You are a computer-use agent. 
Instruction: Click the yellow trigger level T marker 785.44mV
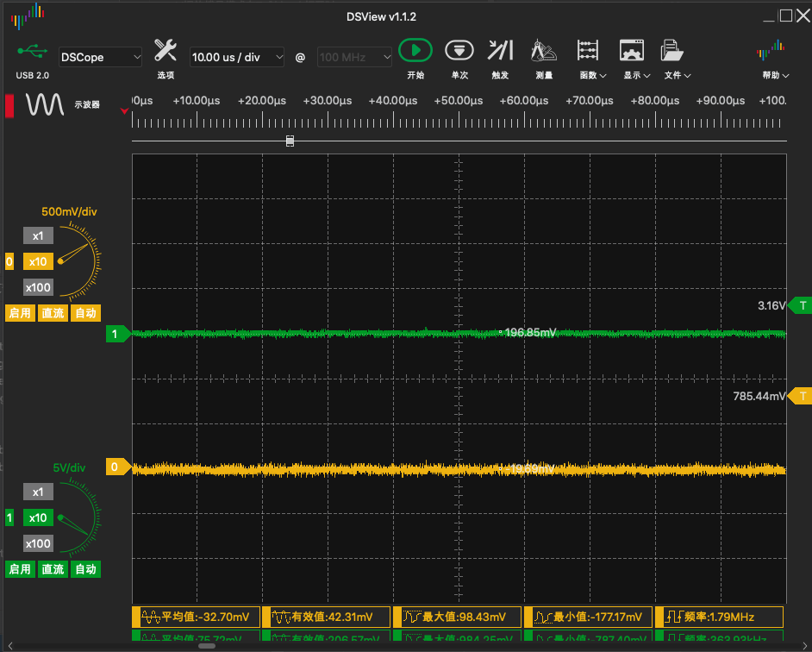click(x=800, y=396)
